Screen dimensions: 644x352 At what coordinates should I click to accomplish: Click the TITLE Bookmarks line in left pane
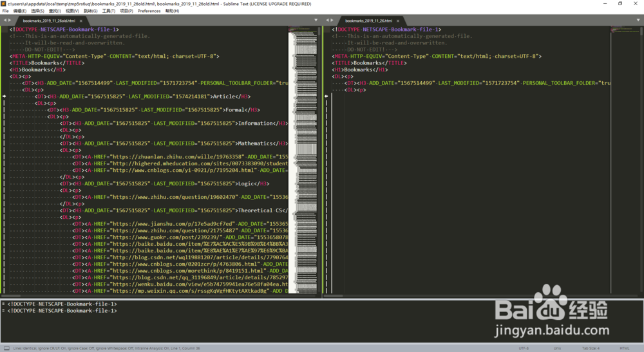tap(47, 63)
